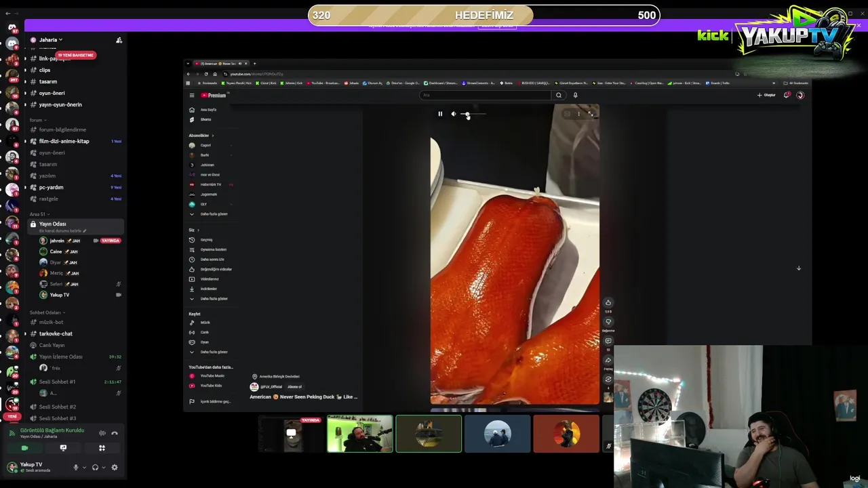This screenshot has height=488, width=868.
Task: Expand Abonelikler section arrow
Action: 212,136
